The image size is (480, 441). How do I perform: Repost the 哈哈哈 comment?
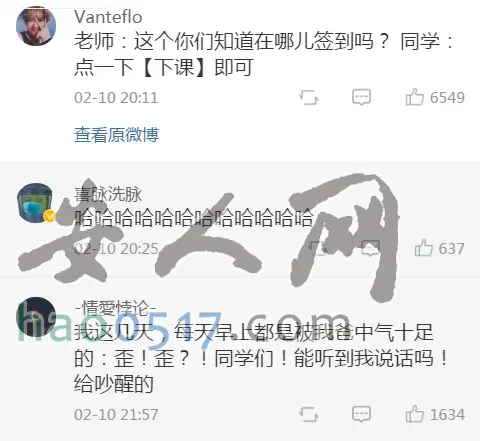[317, 249]
